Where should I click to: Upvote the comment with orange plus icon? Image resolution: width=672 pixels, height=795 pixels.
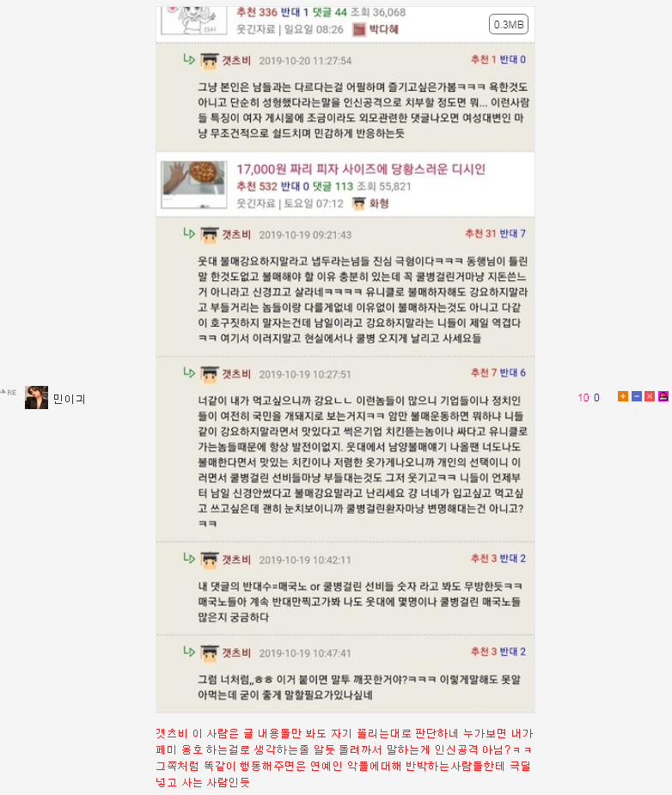click(x=623, y=396)
